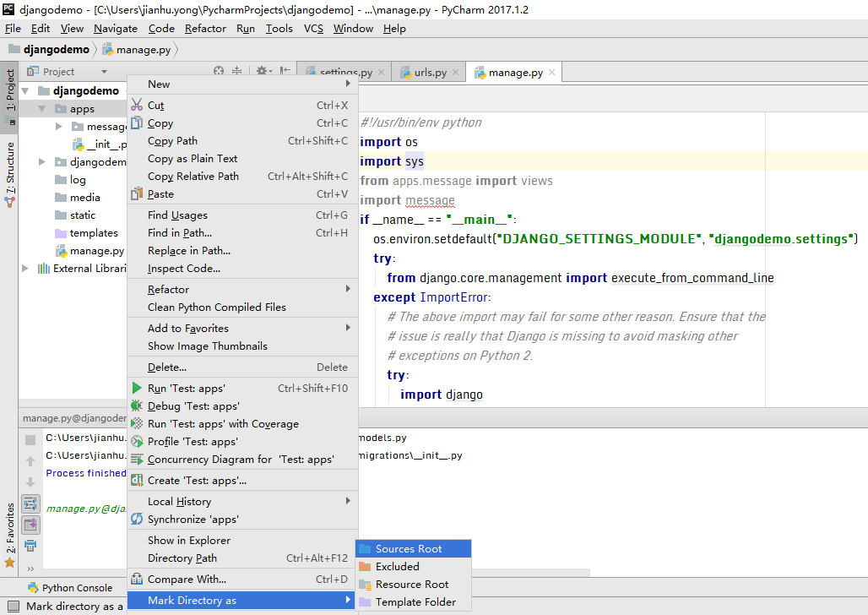Open the Project panel gear settings
The image size is (868, 615).
(262, 72)
